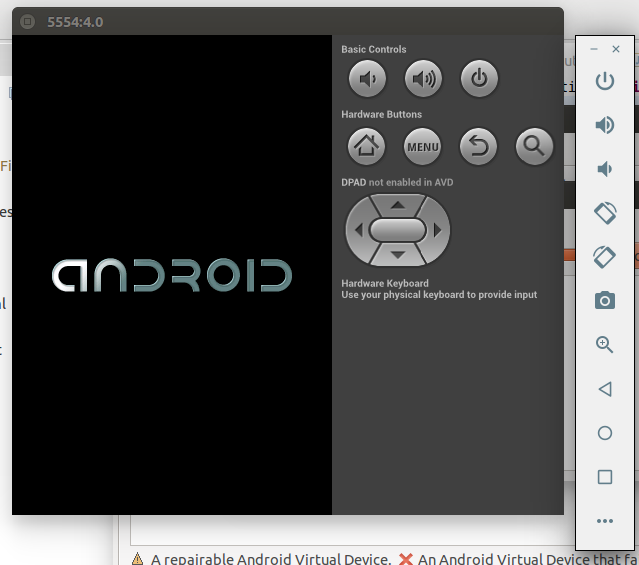
Task: Click the power icon in the side toolbar
Action: [604, 81]
